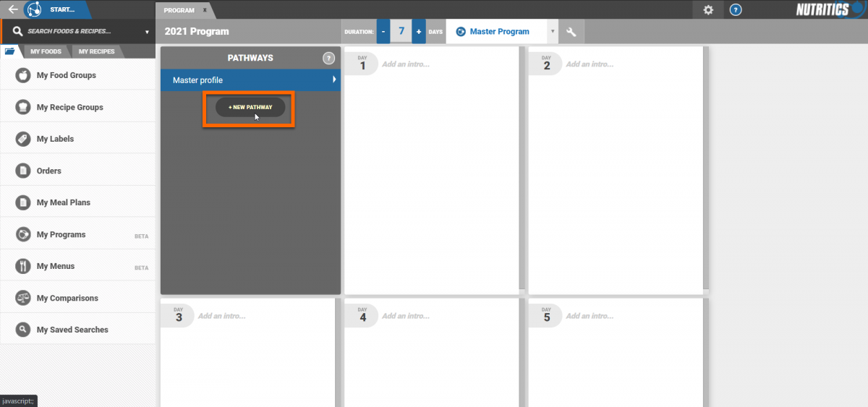The height and width of the screenshot is (407, 868).
Task: Click the top bar help question icon
Action: [x=736, y=9]
